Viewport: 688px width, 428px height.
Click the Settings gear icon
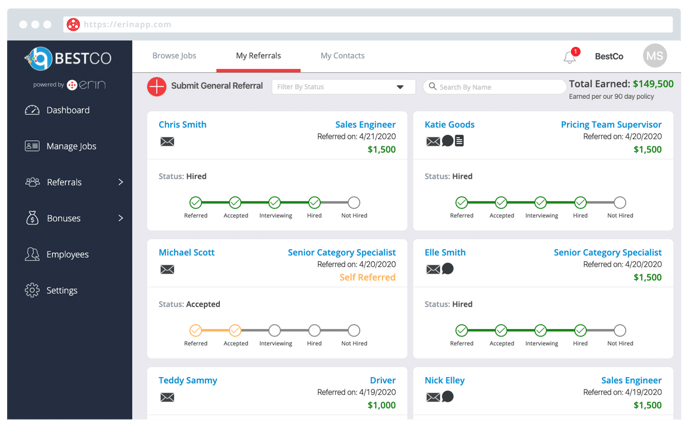(32, 290)
